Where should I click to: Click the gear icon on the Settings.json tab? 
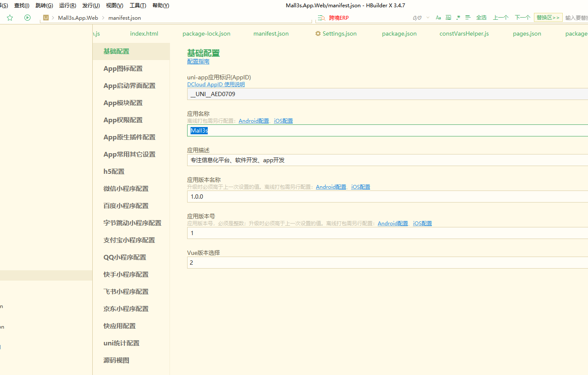pyautogui.click(x=318, y=33)
